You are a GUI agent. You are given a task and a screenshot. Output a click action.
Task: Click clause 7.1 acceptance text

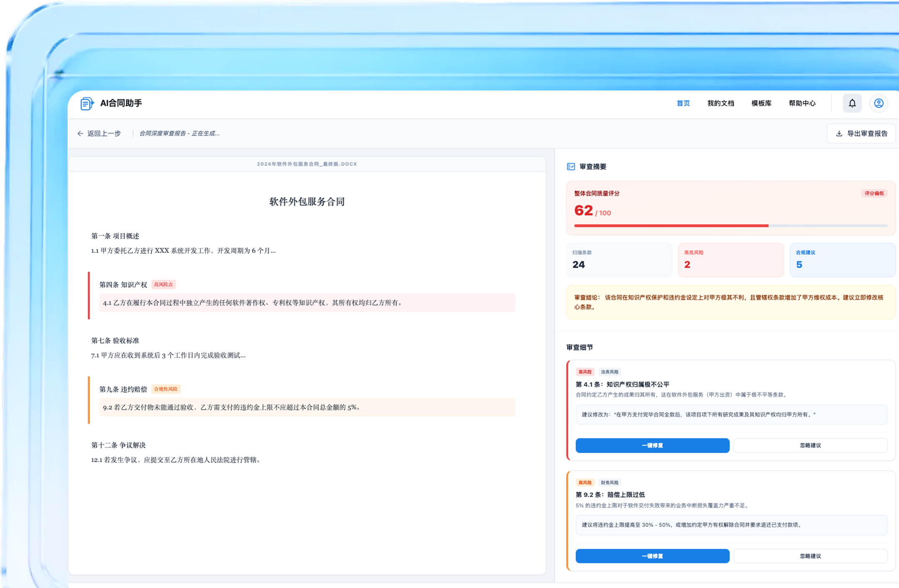168,355
